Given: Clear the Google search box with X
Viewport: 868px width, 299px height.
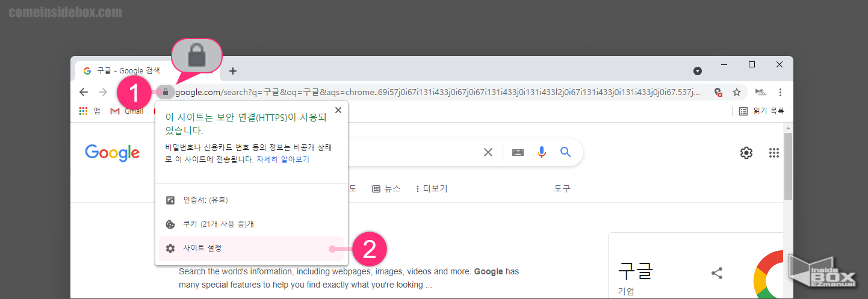Looking at the screenshot, I should coord(488,152).
